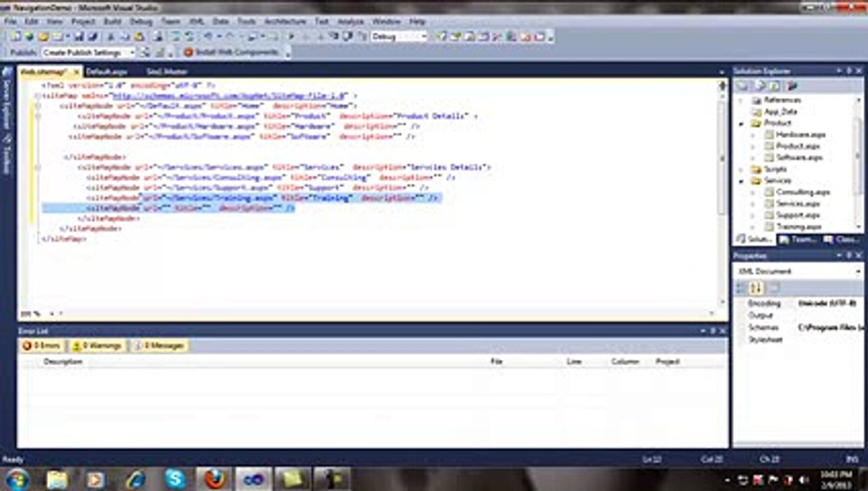Open the Build menu
Screen dimensions: 868x491
point(113,22)
